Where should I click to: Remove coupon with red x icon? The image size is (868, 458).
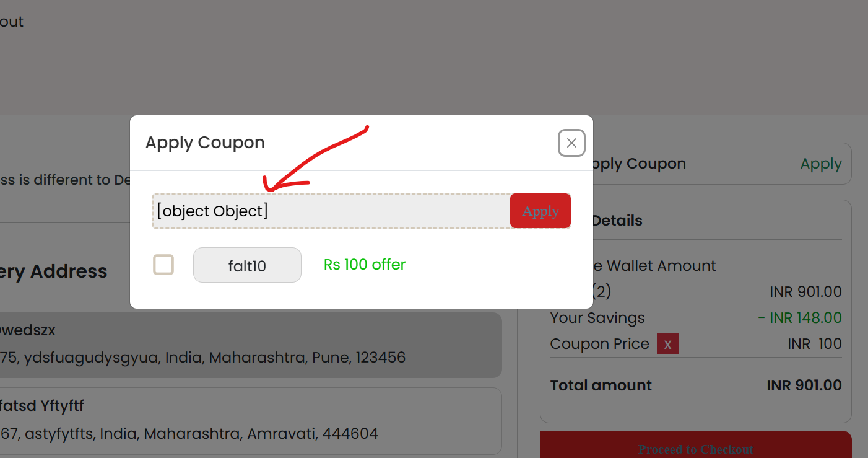[x=668, y=344]
